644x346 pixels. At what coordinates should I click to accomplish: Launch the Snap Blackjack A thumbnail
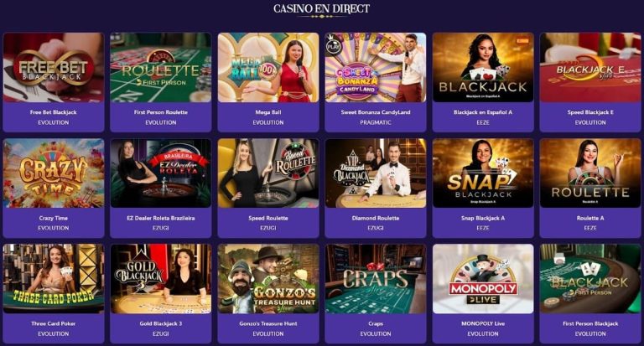point(483,173)
